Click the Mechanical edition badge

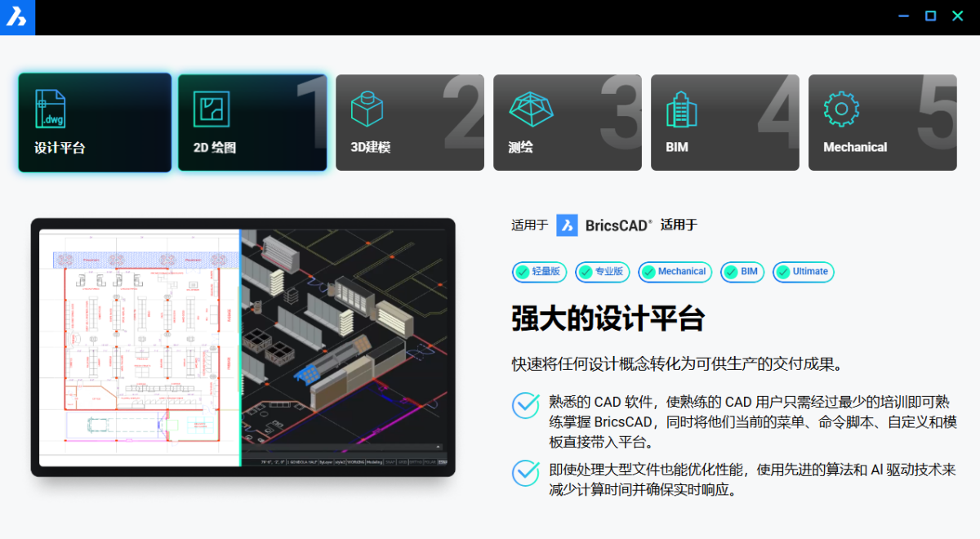pyautogui.click(x=675, y=272)
